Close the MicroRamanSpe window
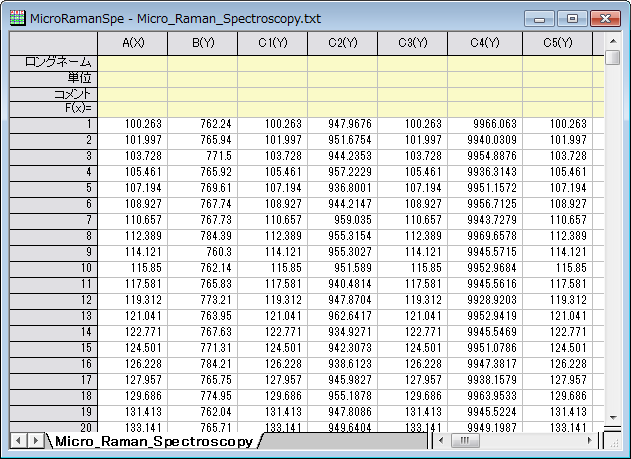631x459 pixels. [605, 19]
